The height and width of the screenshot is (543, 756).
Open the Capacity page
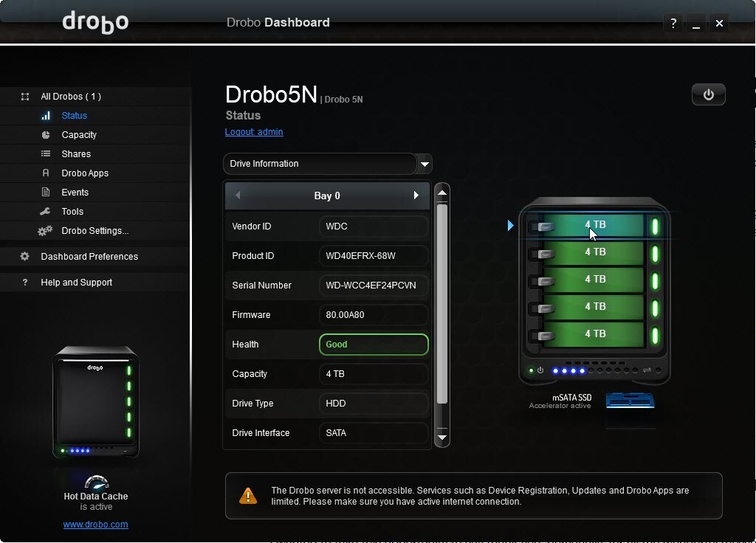point(79,135)
